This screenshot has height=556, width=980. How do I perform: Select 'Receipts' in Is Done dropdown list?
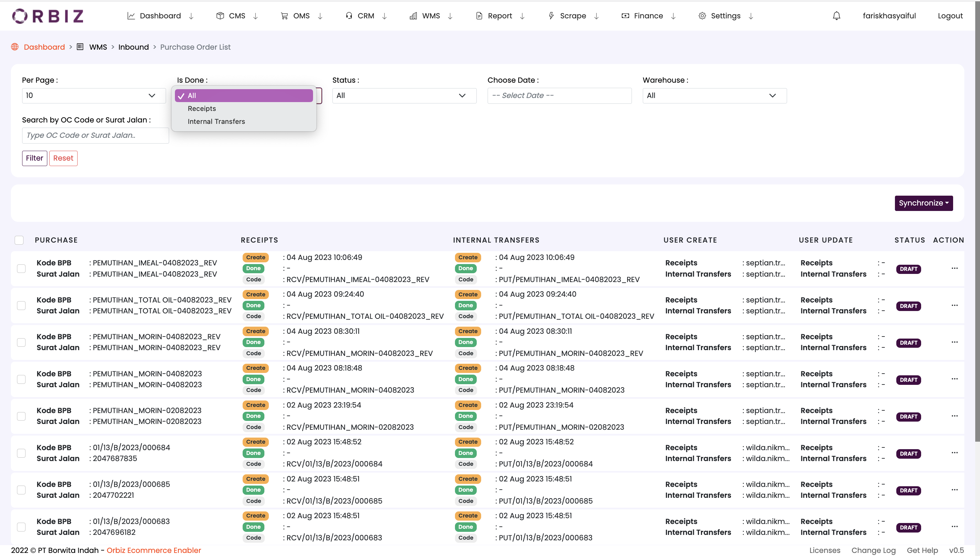[x=244, y=109]
